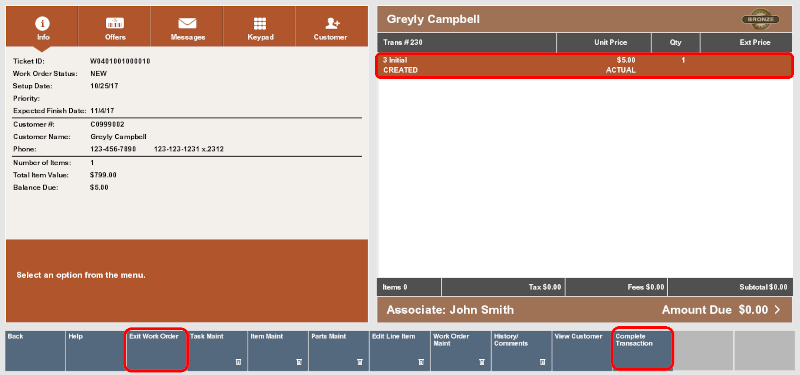Click the Balance Due $5.00 value

[99, 188]
